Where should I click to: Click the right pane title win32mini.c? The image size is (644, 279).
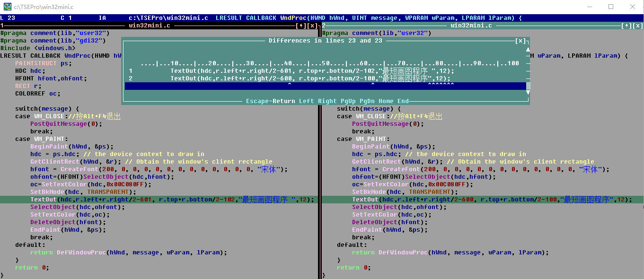(471, 26)
